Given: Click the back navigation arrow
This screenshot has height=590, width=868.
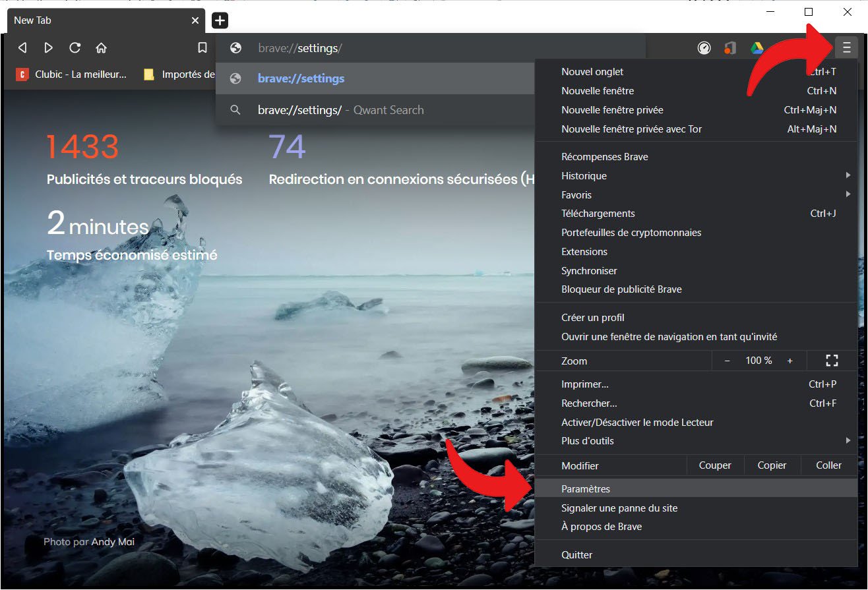Looking at the screenshot, I should (x=22, y=47).
